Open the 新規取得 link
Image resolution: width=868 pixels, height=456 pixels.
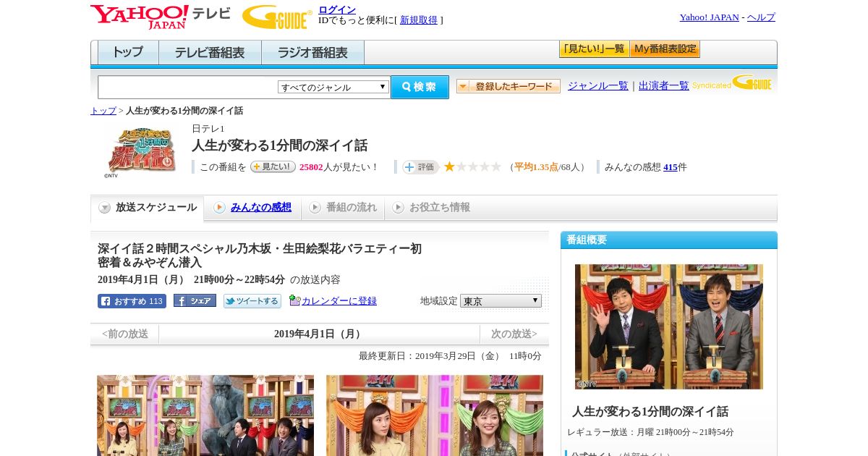tap(419, 20)
